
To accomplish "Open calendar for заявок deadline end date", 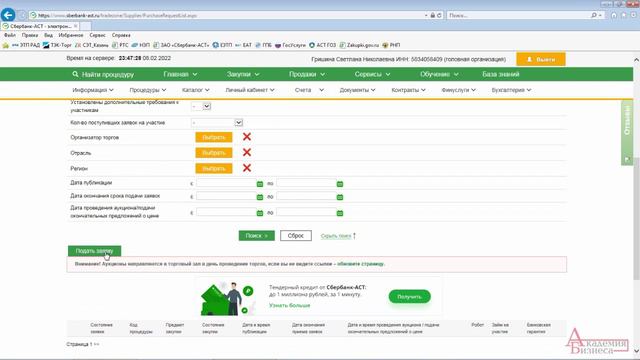I will tap(340, 197).
